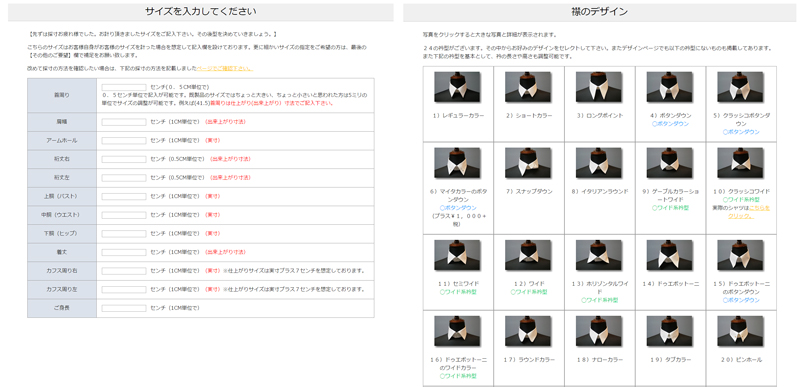Click the caption text 7）スナップダウン

click(x=528, y=192)
